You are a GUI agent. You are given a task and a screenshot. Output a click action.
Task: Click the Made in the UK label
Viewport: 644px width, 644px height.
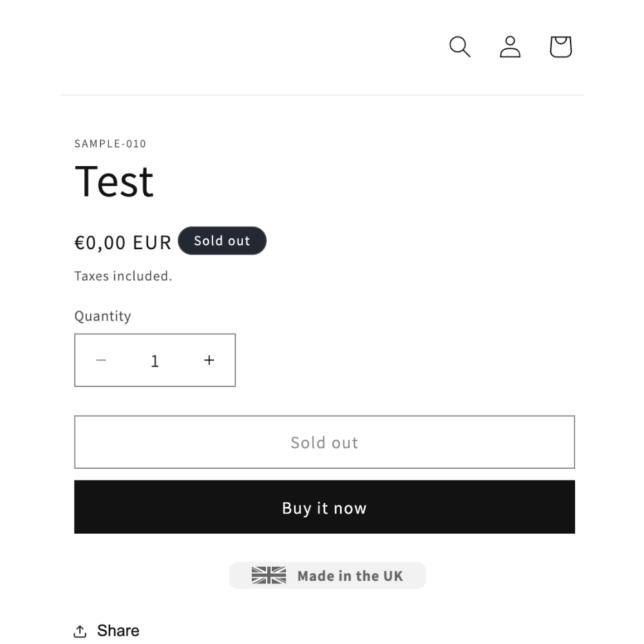click(350, 576)
